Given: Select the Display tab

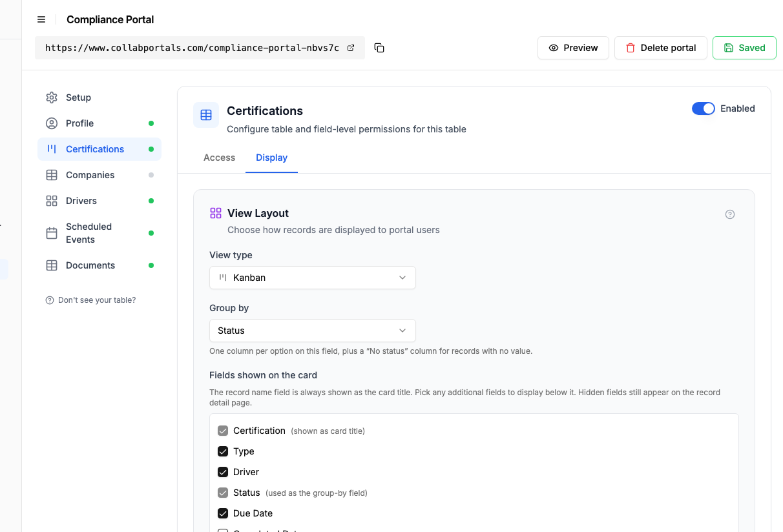Looking at the screenshot, I should point(271,158).
